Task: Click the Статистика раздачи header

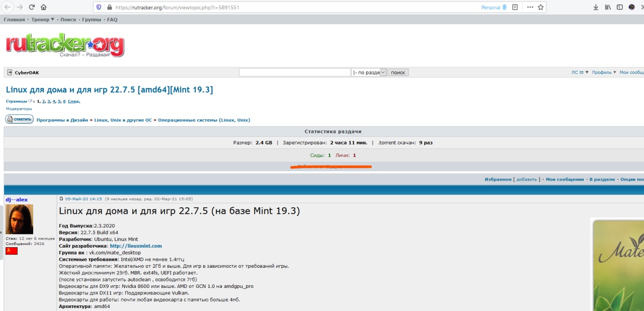Action: pyautogui.click(x=333, y=132)
